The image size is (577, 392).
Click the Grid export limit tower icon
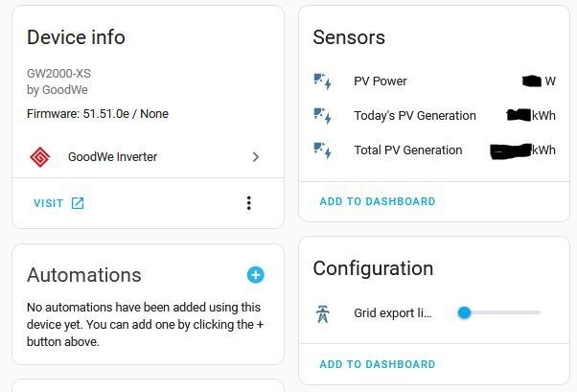(323, 312)
